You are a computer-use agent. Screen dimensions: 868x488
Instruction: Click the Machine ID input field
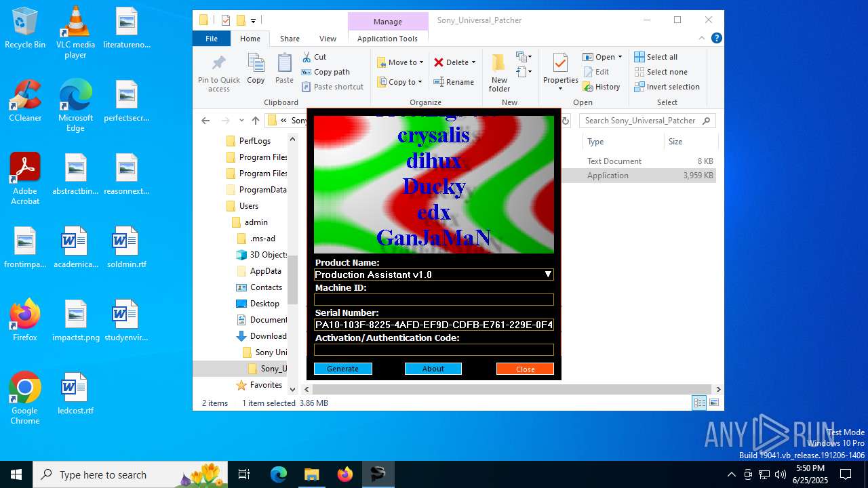click(434, 300)
